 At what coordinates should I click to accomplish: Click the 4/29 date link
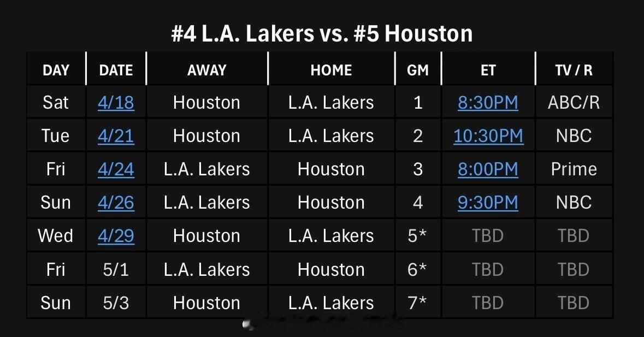116,236
